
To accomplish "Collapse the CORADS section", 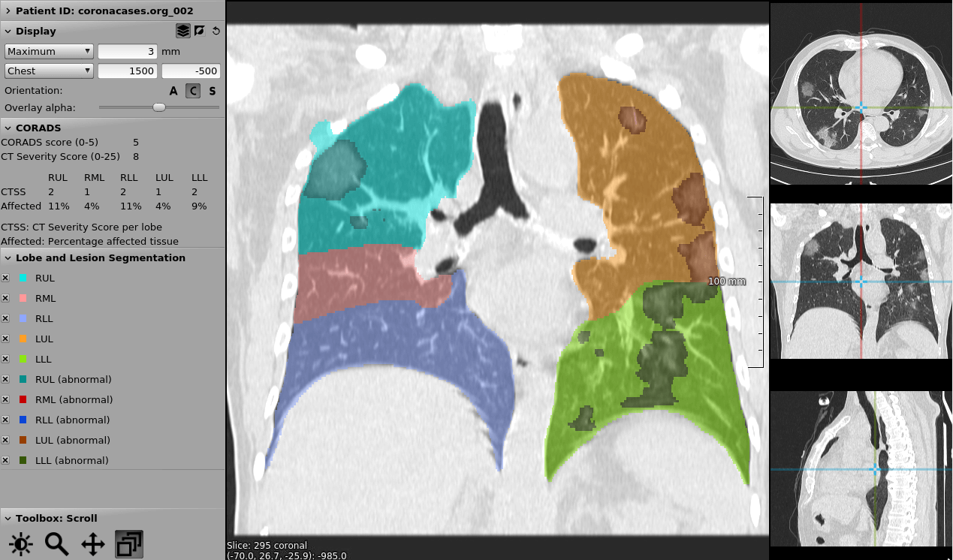I will (x=8, y=128).
